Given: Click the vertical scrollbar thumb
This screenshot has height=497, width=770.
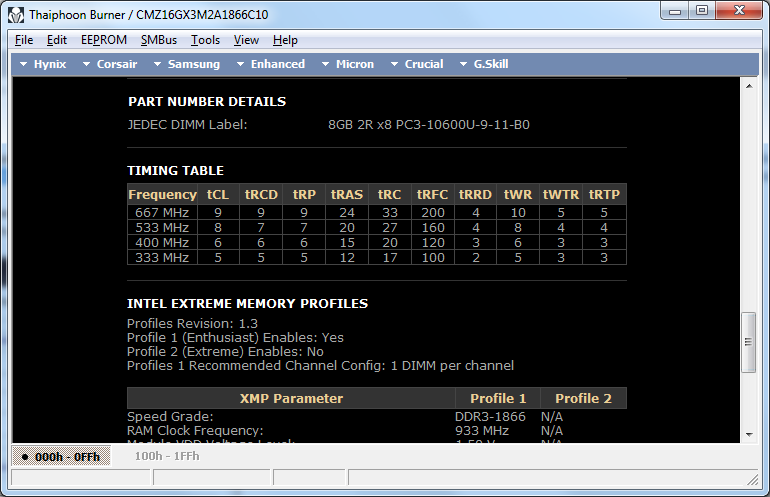Looking at the screenshot, I should tap(748, 342).
